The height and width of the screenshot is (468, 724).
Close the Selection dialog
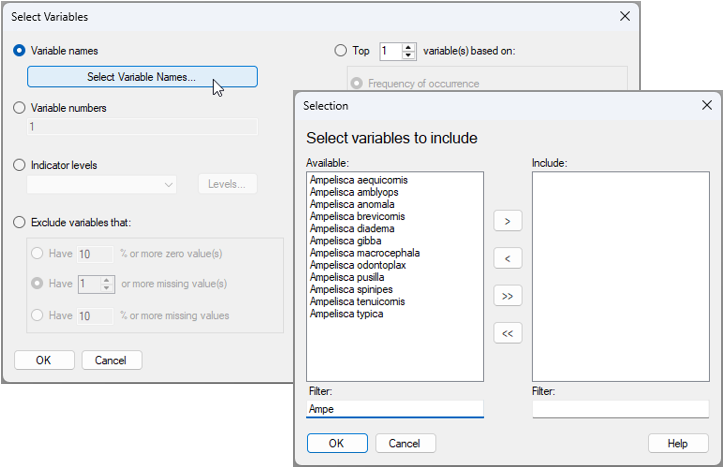[x=706, y=105]
